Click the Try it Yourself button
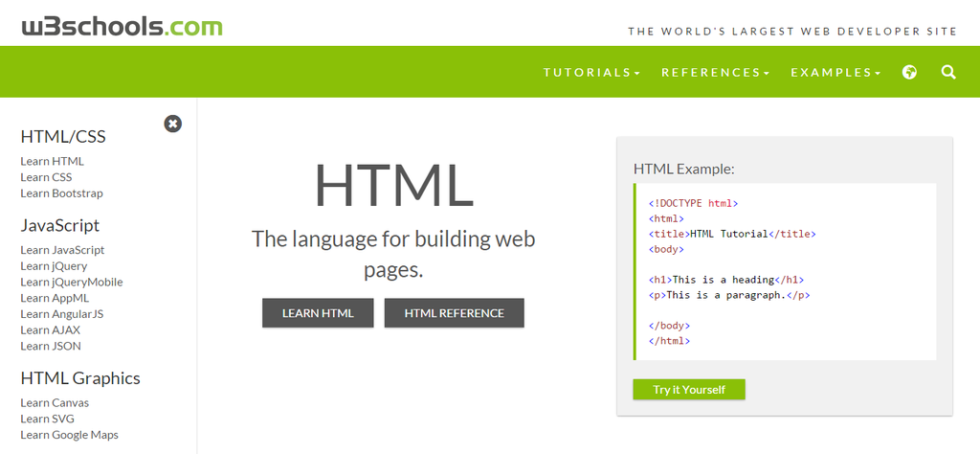 (x=689, y=390)
